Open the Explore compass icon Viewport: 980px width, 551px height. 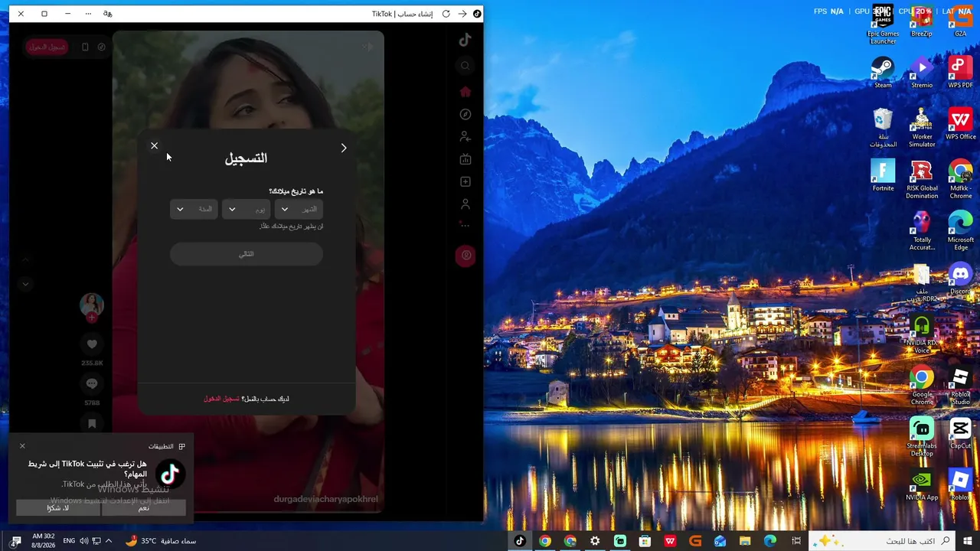click(465, 114)
